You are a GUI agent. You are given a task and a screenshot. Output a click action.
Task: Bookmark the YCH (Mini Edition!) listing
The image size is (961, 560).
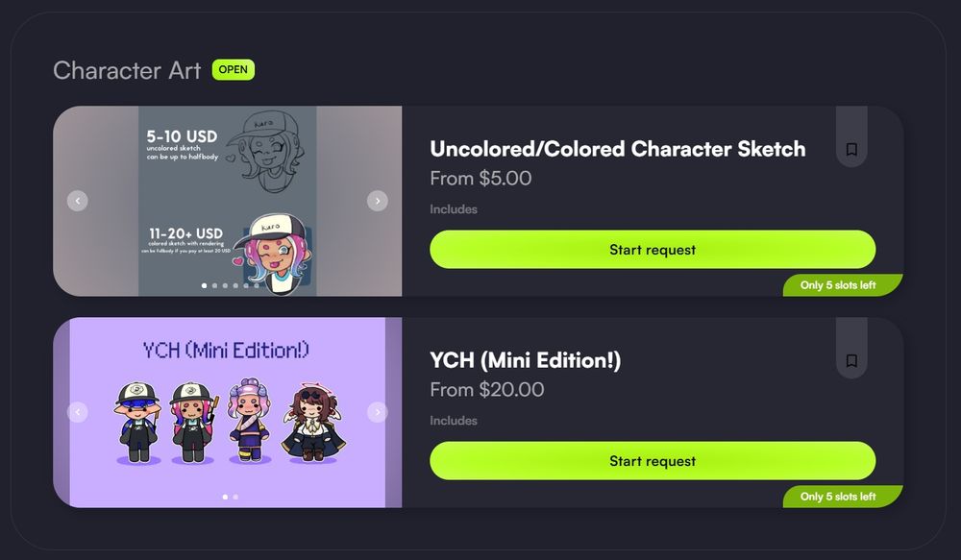click(x=851, y=360)
